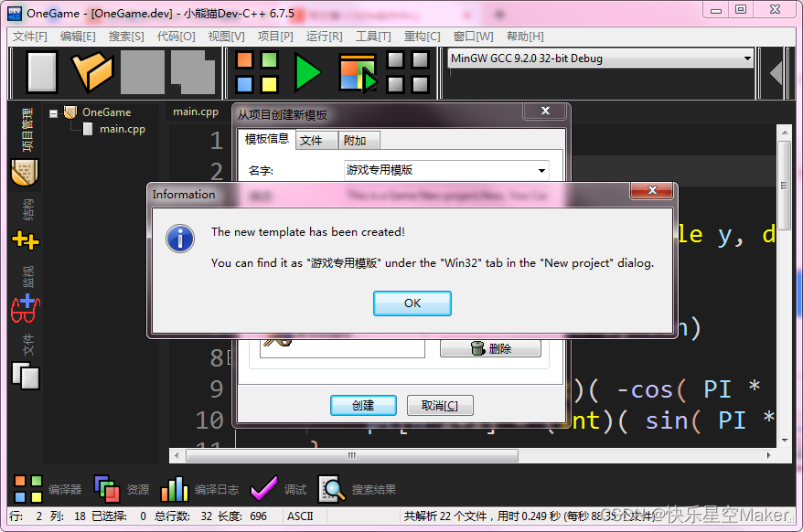Viewport: 803px width, 532px height.
Task: Close the 从项目创建新模板 dialog
Action: (x=545, y=111)
